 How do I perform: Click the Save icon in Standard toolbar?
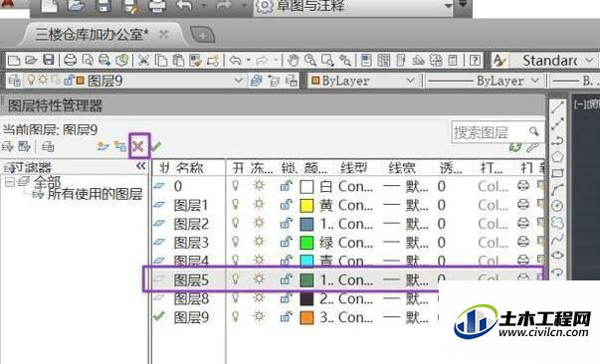(49, 60)
